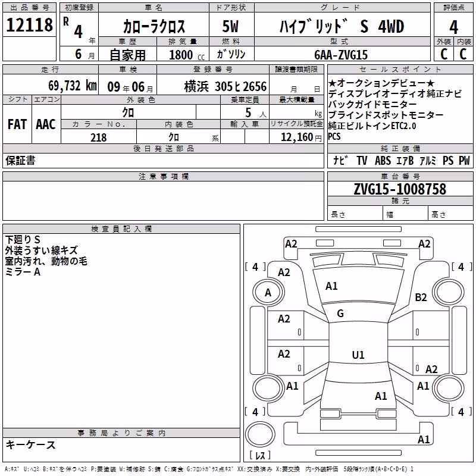This screenshot has width=476, height=476.
Task: Select the エアB equipment label
Action: tap(405, 160)
